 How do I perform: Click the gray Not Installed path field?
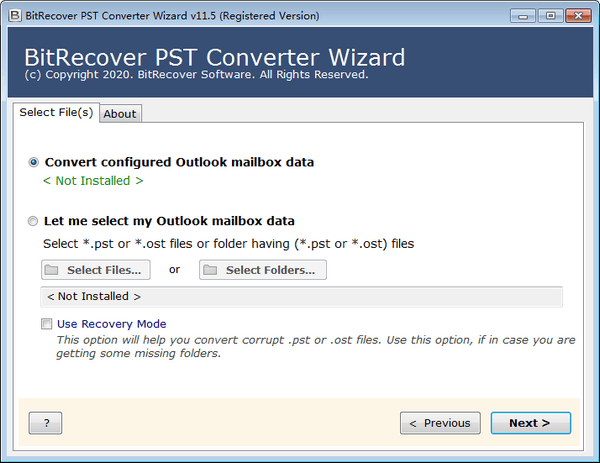coord(301,297)
